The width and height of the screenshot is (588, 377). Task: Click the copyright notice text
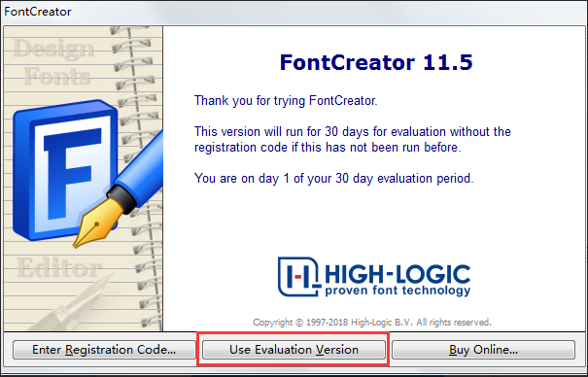tap(372, 323)
